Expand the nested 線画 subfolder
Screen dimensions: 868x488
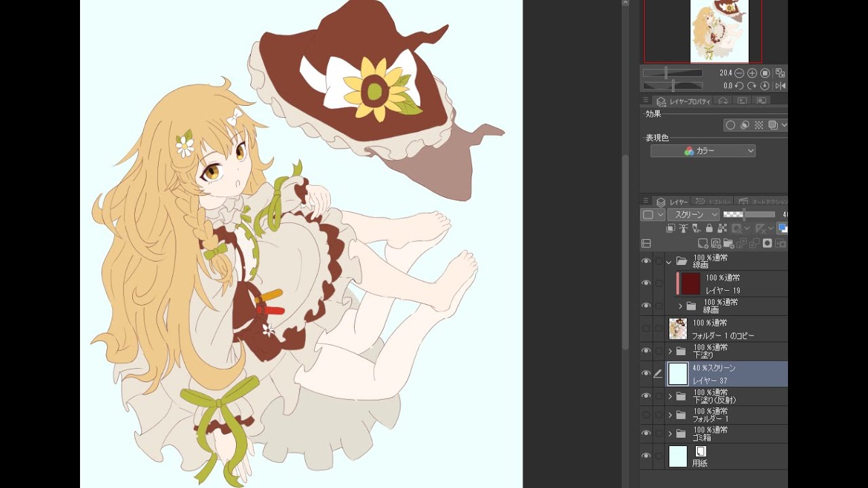[x=681, y=306]
